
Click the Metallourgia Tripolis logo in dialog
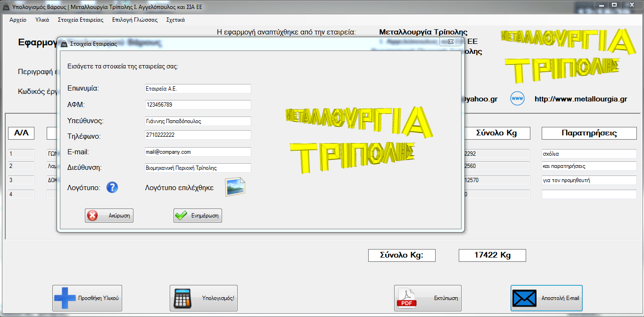[x=358, y=139]
